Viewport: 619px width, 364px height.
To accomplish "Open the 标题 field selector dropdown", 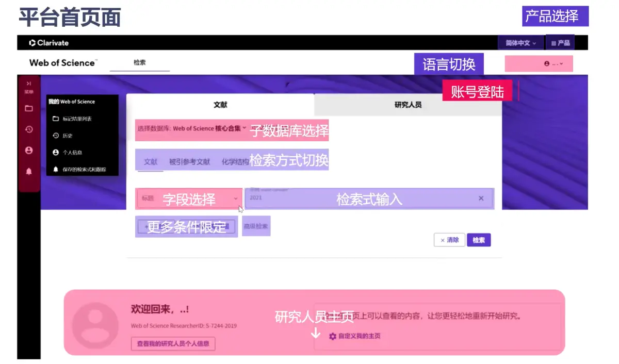I will 189,198.
